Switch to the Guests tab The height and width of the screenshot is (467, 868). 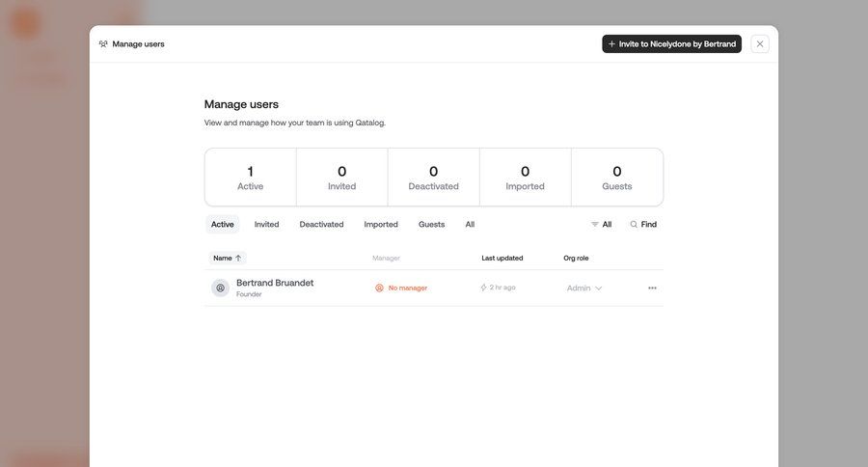pos(432,225)
